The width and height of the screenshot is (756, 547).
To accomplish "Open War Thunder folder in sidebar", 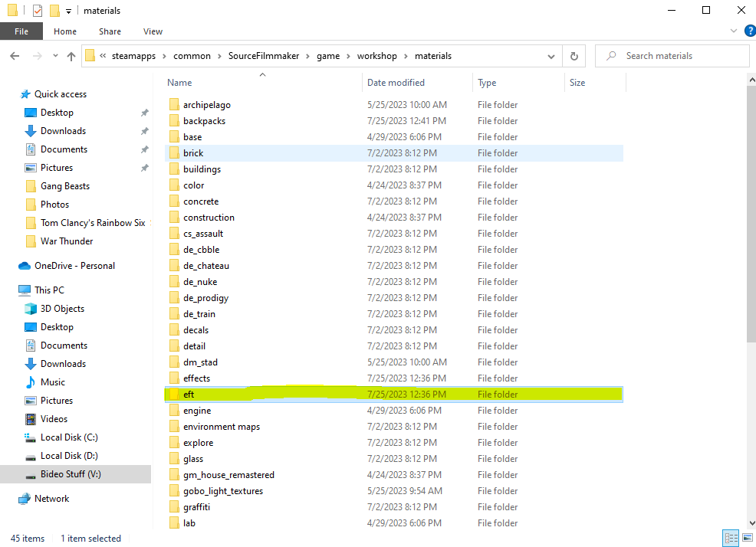I will (67, 241).
